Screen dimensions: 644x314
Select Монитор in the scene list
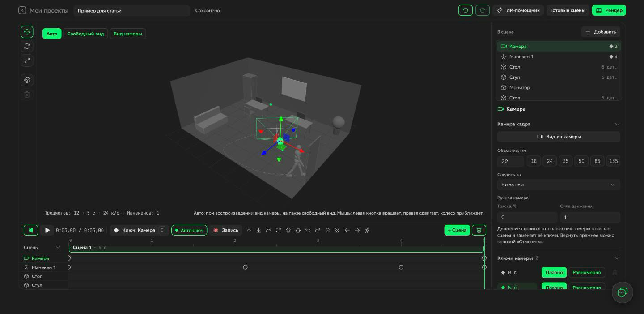pos(559,87)
